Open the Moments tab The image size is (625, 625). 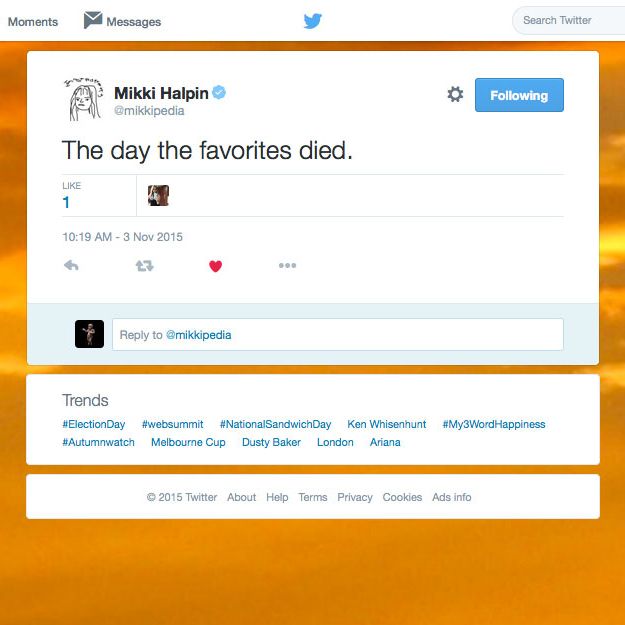click(33, 22)
